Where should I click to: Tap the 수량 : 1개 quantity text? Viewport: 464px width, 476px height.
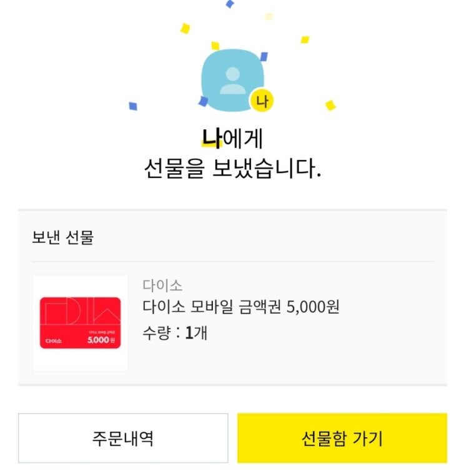click(x=175, y=333)
